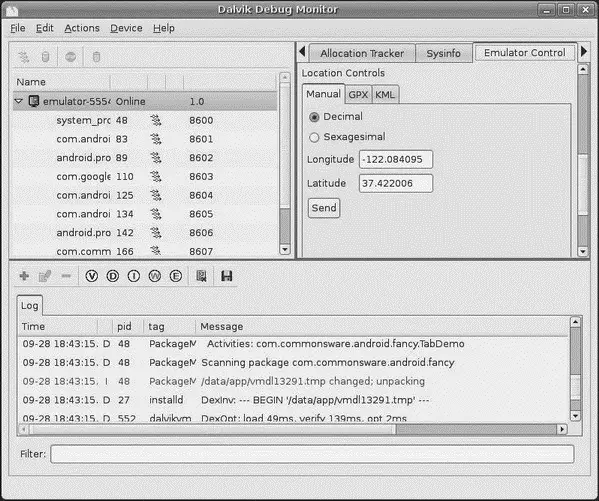Click log horizontal scrollbar right arrow
Viewport: 599px width, 501px height.
[x=562, y=429]
